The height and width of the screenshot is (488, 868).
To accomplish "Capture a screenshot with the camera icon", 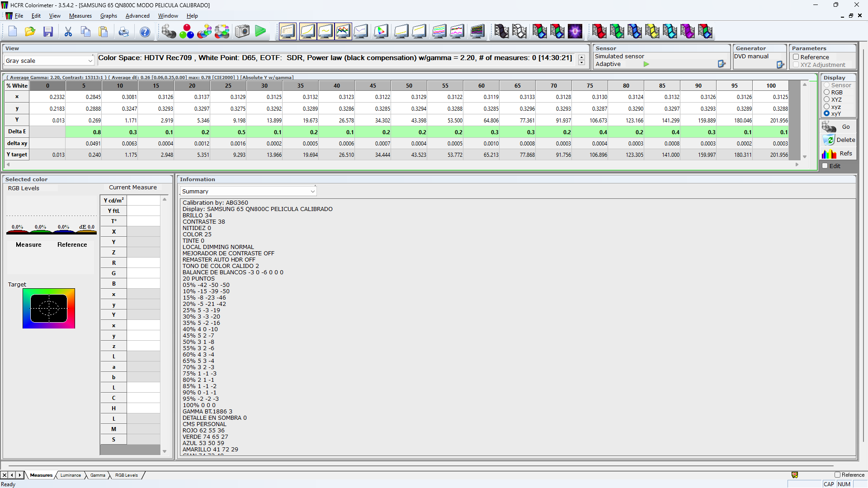I will tap(242, 32).
